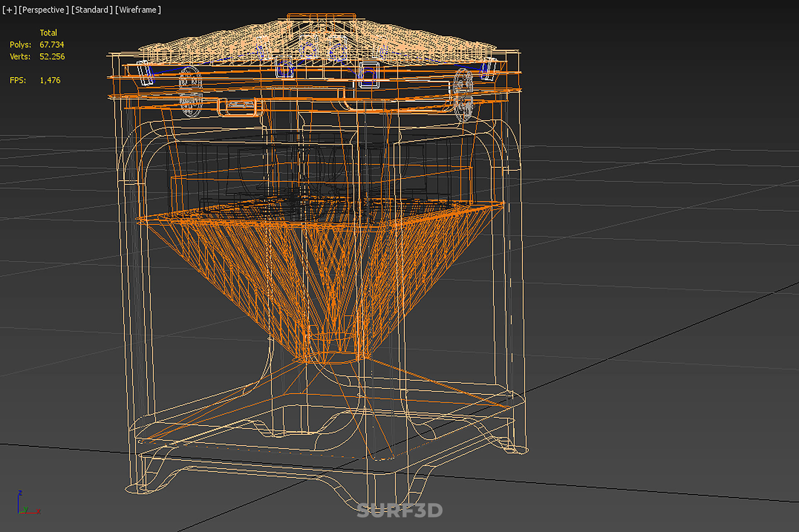Click the Polys: statistics label
Viewport: 799px width, 532px height.
point(20,44)
